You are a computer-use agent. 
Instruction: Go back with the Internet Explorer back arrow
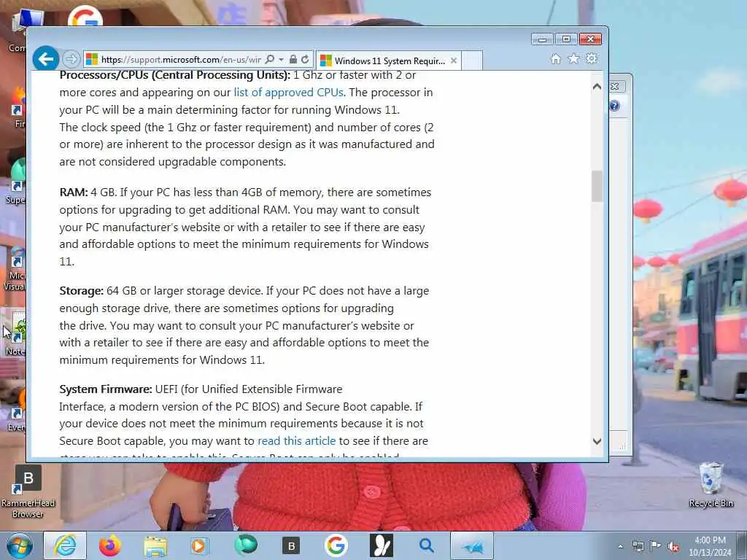pyautogui.click(x=46, y=59)
